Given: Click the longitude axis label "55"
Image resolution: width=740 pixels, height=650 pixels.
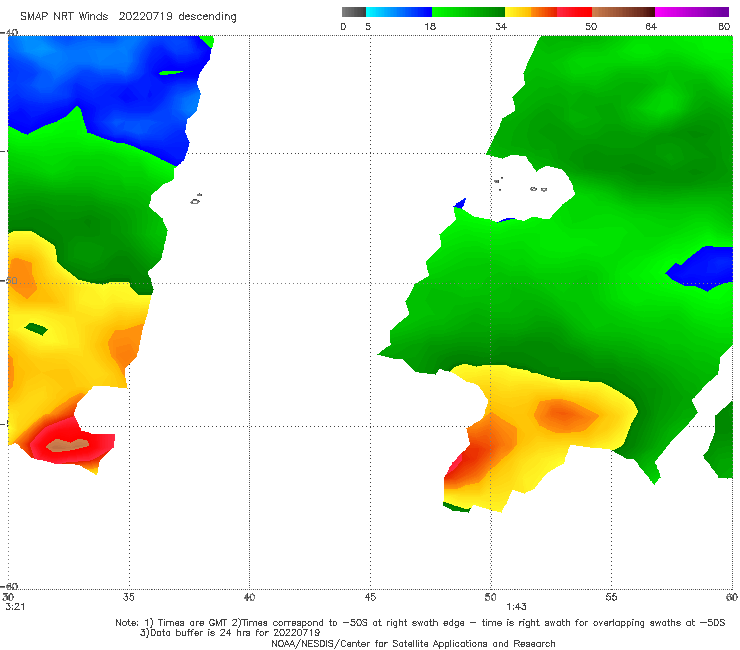Looking at the screenshot, I should pyautogui.click(x=611, y=597).
